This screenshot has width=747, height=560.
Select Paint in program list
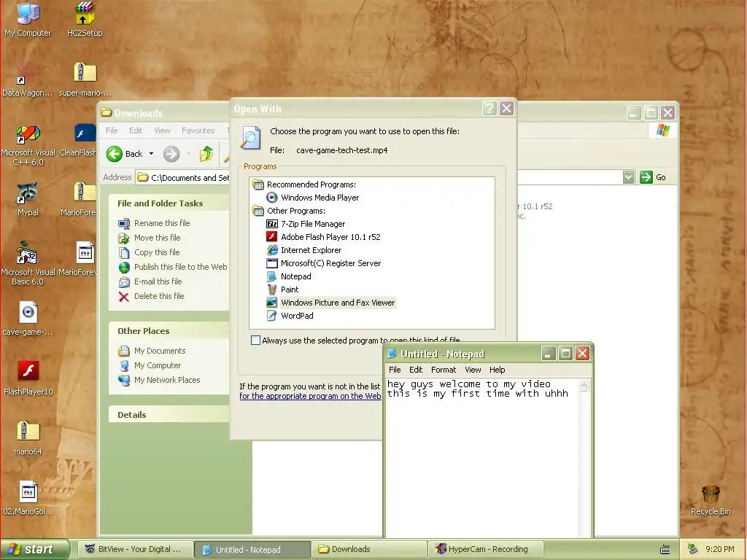point(282,289)
